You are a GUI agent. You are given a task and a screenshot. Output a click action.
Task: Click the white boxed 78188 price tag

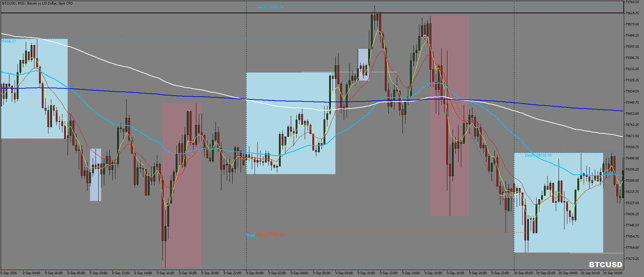511,195
